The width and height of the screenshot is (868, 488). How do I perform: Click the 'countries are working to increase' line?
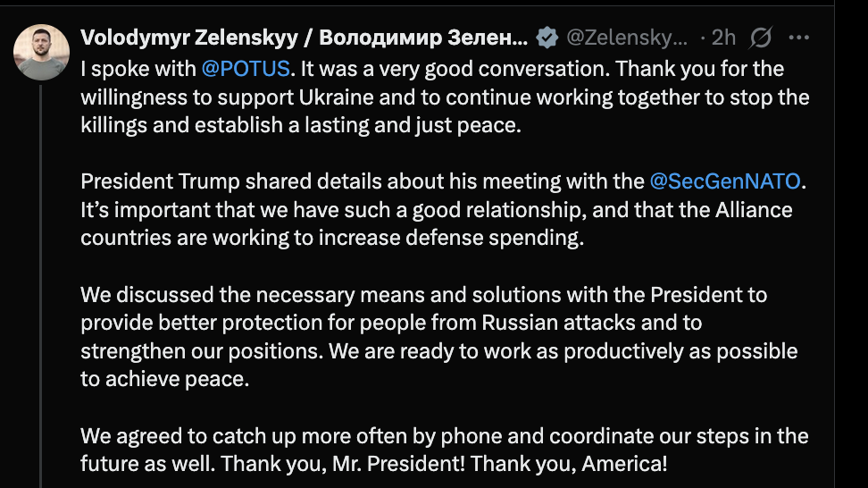[330, 238]
